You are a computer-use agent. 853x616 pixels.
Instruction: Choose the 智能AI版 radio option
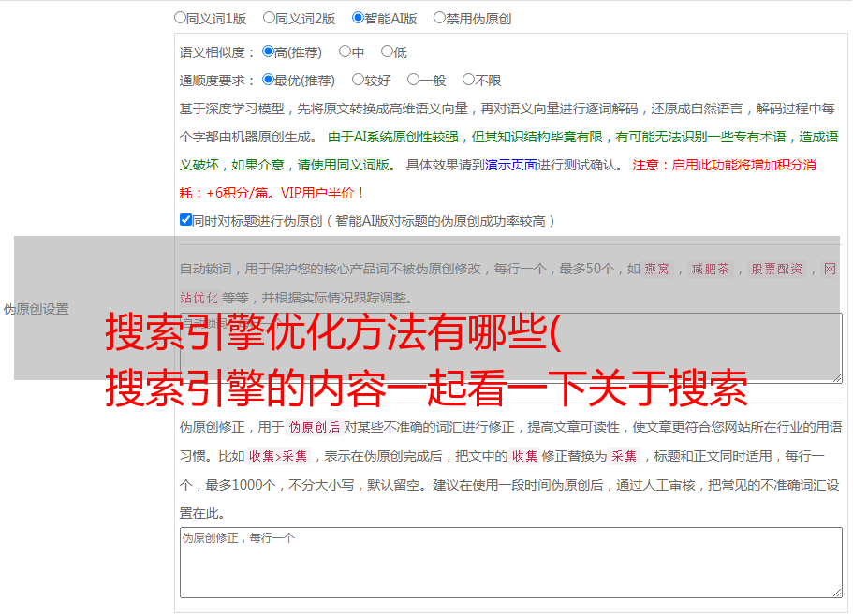click(x=358, y=18)
